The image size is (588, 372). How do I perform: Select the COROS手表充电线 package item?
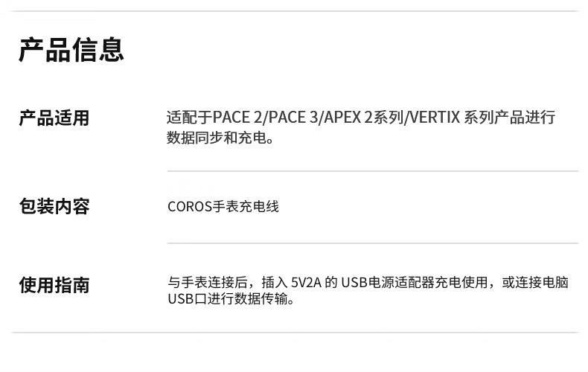tap(223, 206)
